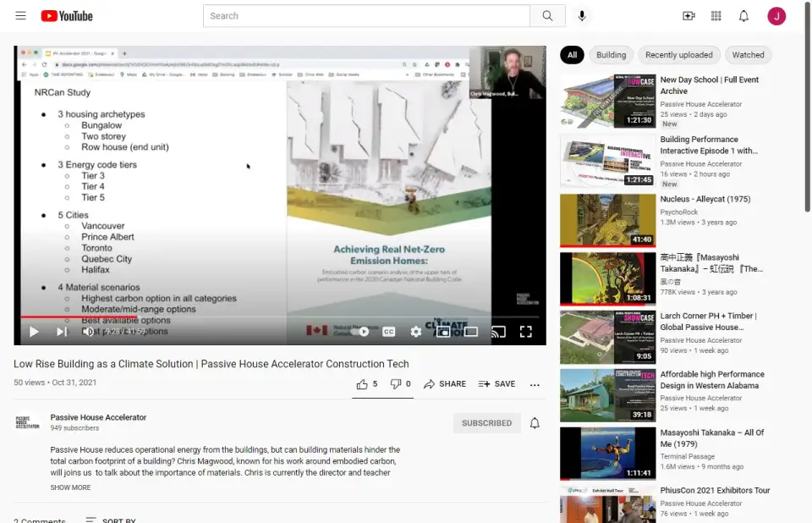Image resolution: width=812 pixels, height=523 pixels.
Task: Click the SHARE button
Action: [445, 384]
